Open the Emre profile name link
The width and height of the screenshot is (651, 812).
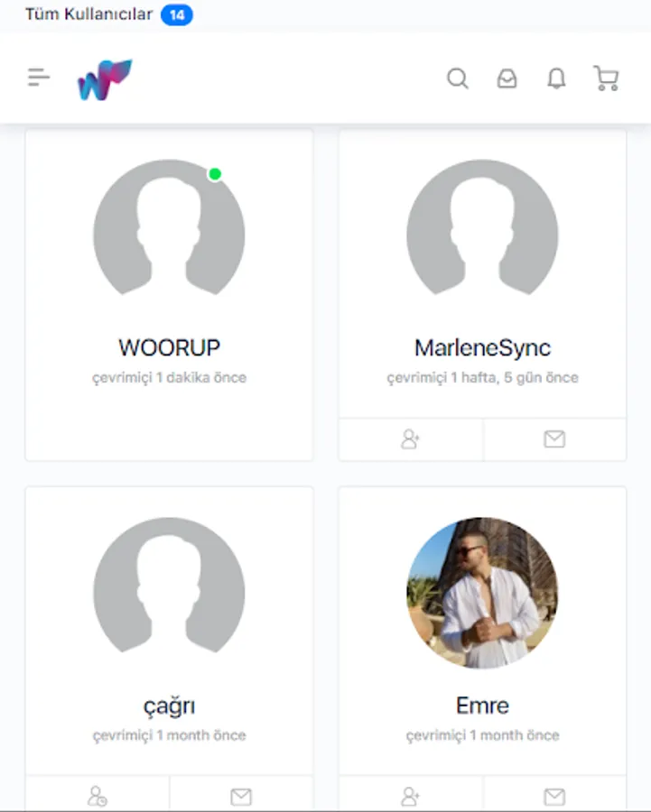tap(482, 706)
